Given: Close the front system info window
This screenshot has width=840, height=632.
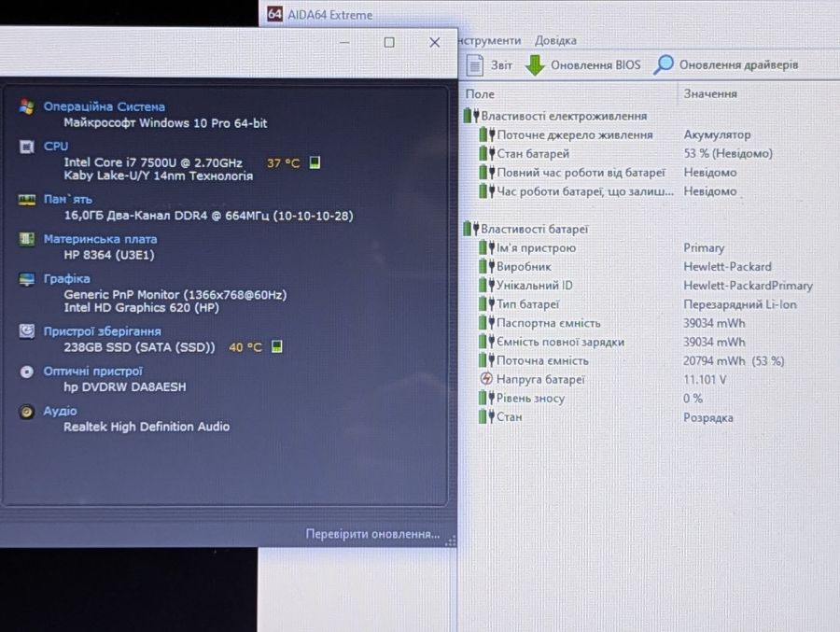Looking at the screenshot, I should [x=434, y=42].
